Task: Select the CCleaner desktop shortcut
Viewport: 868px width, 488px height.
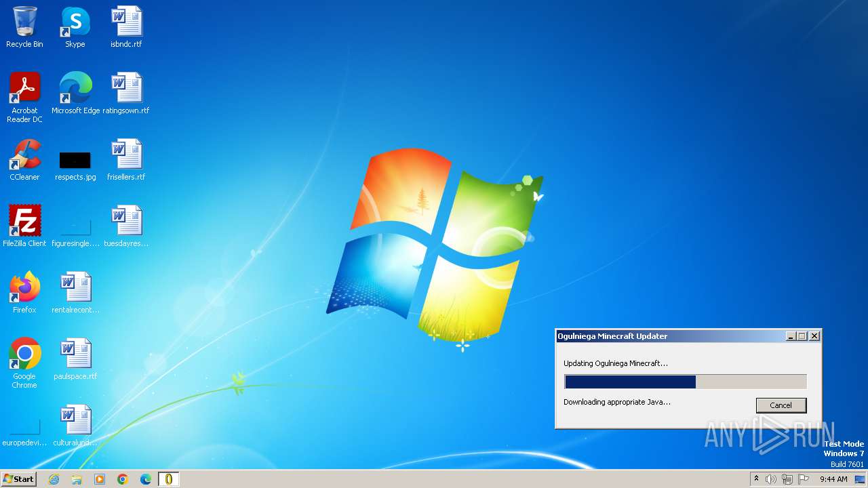Action: [24, 159]
